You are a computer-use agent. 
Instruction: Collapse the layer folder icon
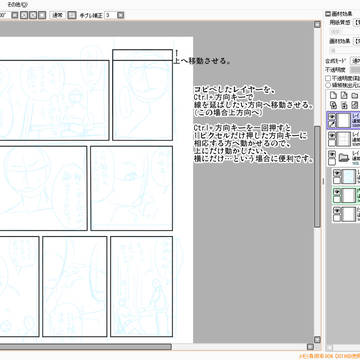click(x=344, y=158)
